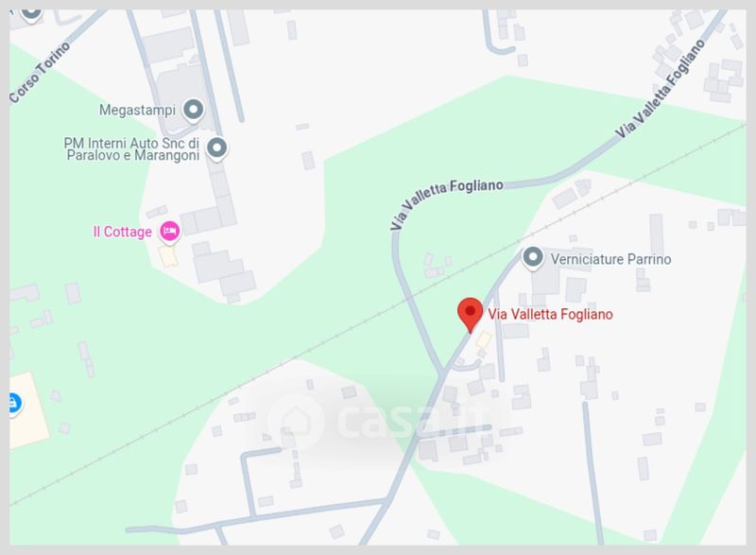Viewport: 756px width, 555px height.
Task: Click the Megastampi location pin icon
Action: (194, 111)
